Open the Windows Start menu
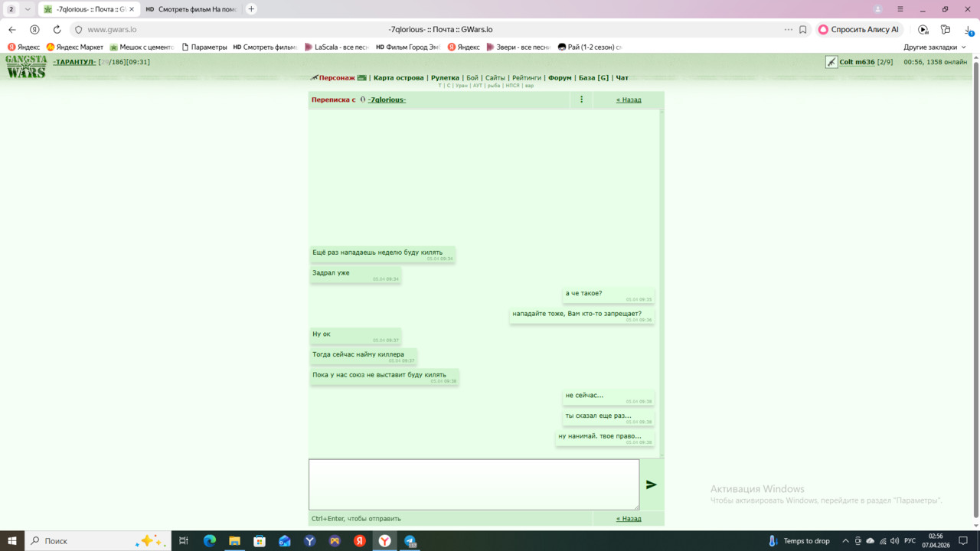This screenshot has height=551, width=980. pos(12,540)
